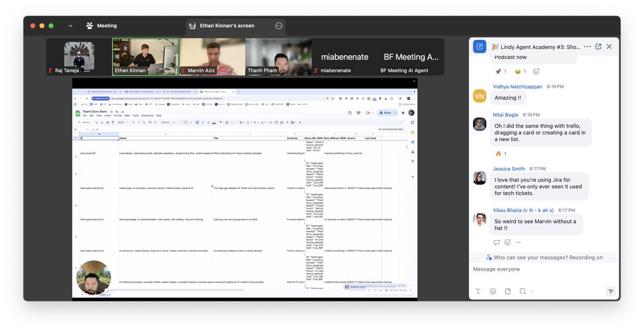Viewport: 644px width, 332px height.
Task: Select Raj Taneja video thumbnail
Action: pyautogui.click(x=79, y=57)
